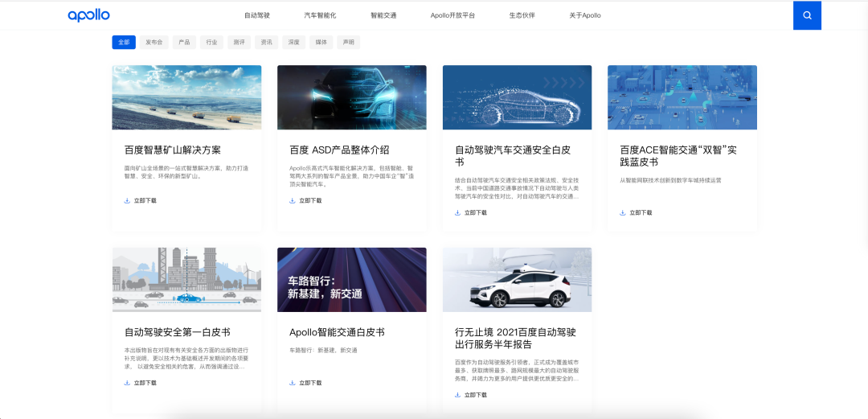Click download icon for 自动驾驶安全第一白皮书
The width and height of the screenshot is (868, 419).
[127, 383]
